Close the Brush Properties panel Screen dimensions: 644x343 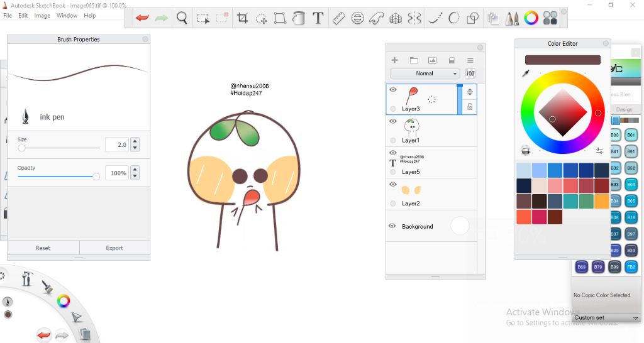[x=145, y=39]
